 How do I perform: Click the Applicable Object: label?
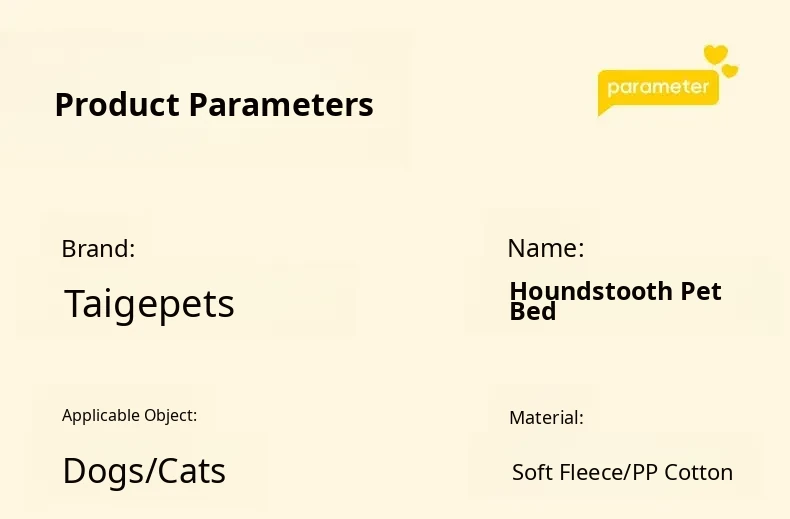pos(129,416)
